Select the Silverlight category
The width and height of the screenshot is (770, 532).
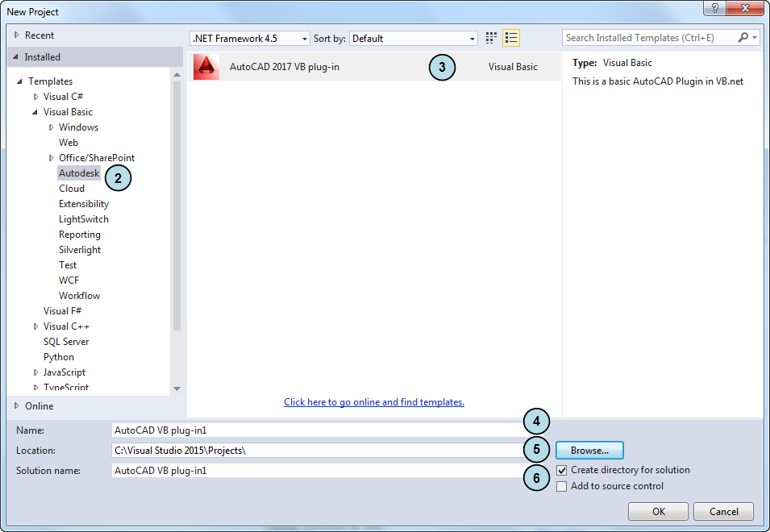pos(80,250)
